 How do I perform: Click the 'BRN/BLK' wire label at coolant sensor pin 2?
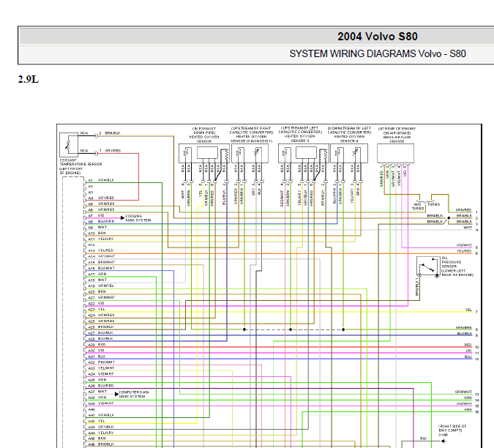click(113, 133)
